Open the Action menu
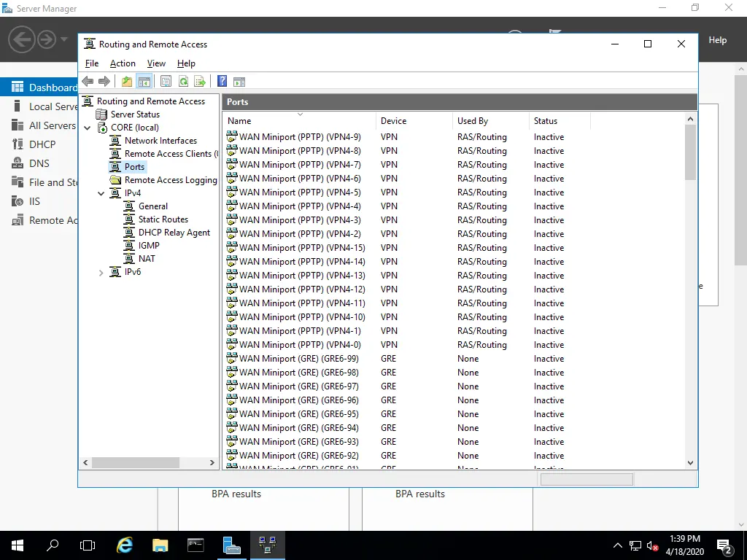The image size is (747, 560). point(123,63)
